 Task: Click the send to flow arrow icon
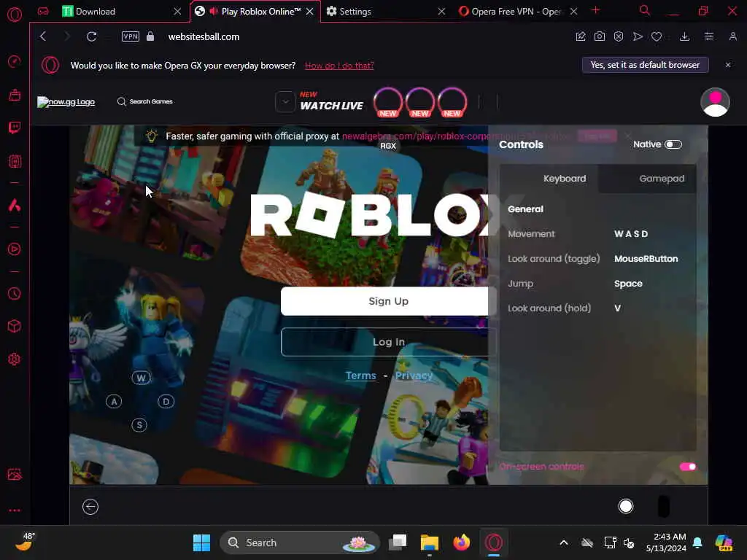638,36
